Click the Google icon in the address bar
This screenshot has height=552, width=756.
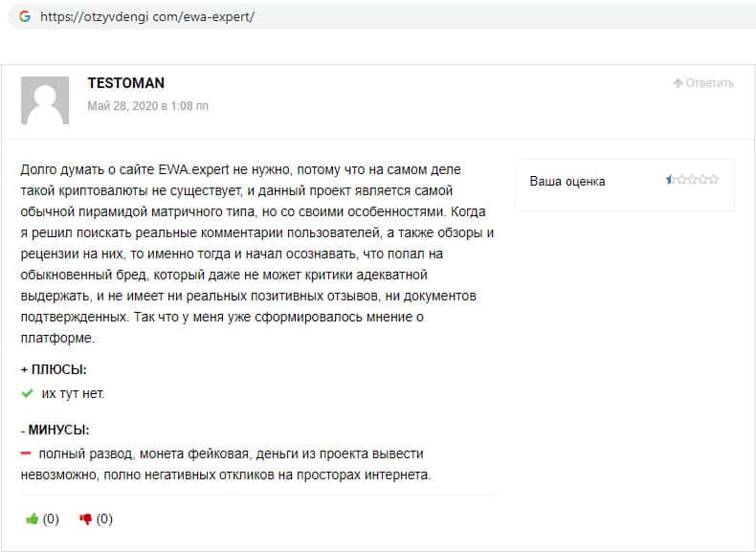coord(24,16)
